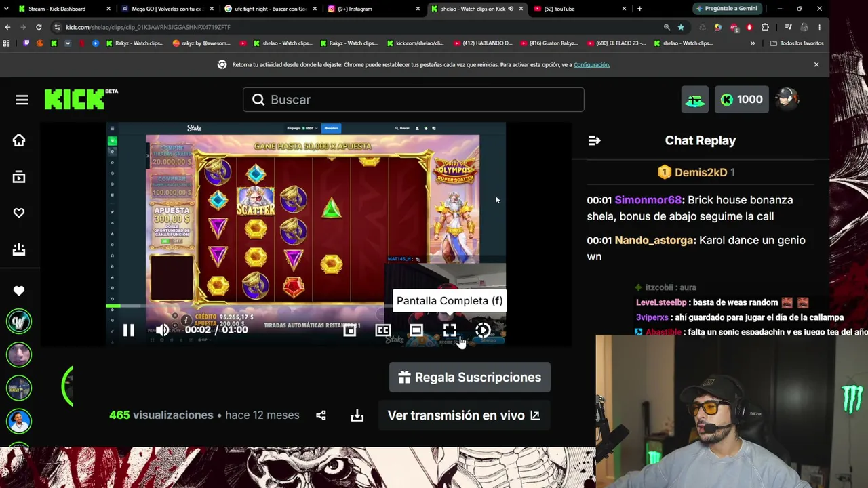
Task: Open the user profile avatar menu
Action: tap(787, 99)
